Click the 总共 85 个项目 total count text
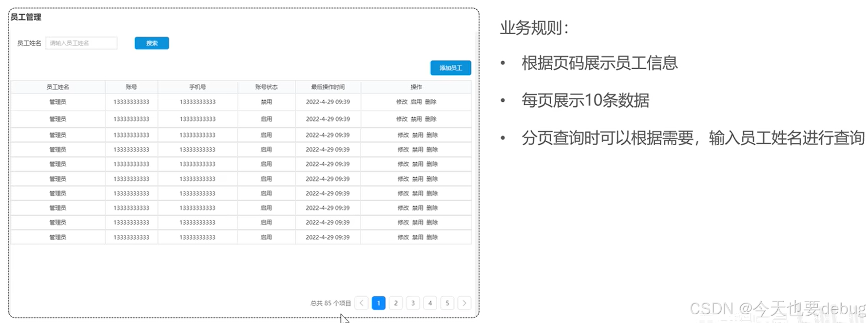 tap(330, 303)
